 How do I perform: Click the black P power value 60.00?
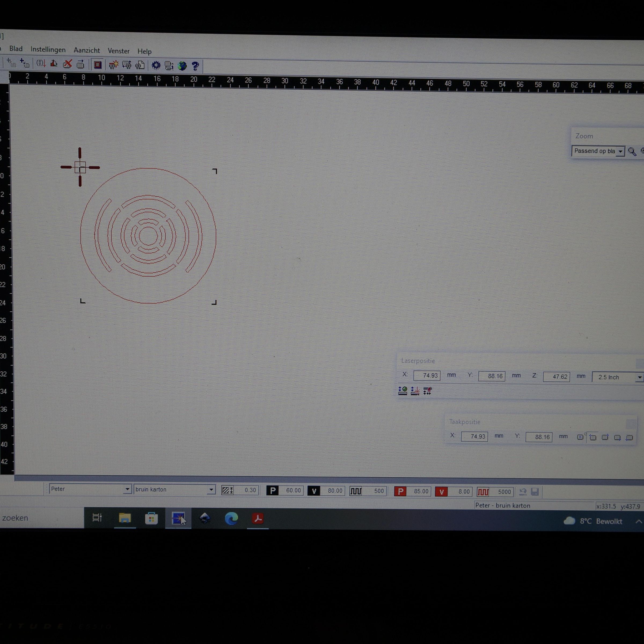pos(291,491)
